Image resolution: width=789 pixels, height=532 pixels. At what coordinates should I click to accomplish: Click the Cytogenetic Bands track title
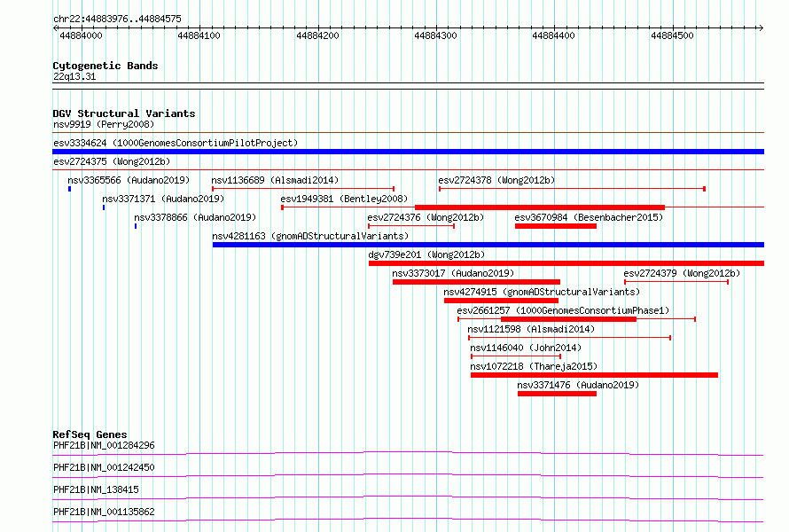105,66
